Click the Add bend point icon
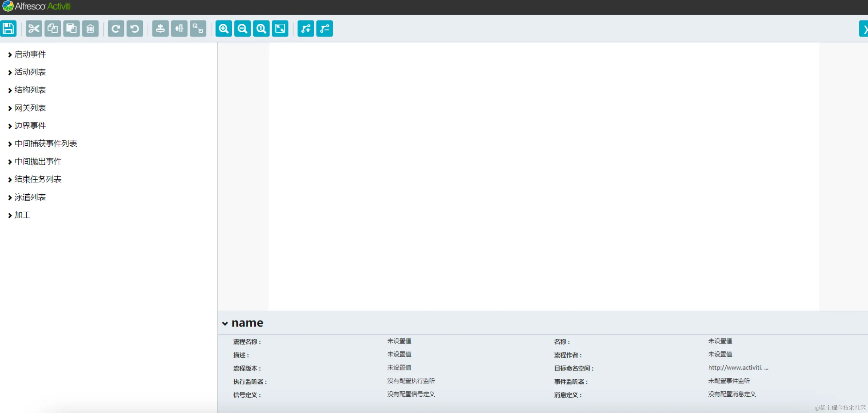Screen dimensions: 868x413 306,28
